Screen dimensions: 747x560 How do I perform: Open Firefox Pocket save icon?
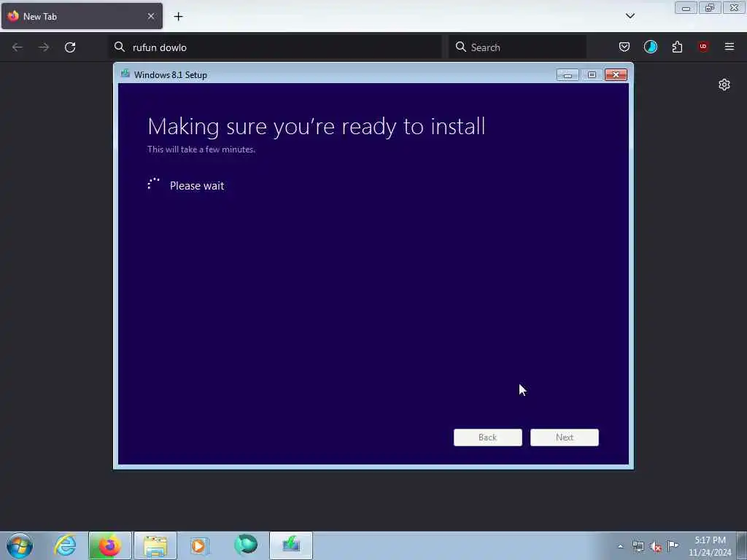[624, 47]
